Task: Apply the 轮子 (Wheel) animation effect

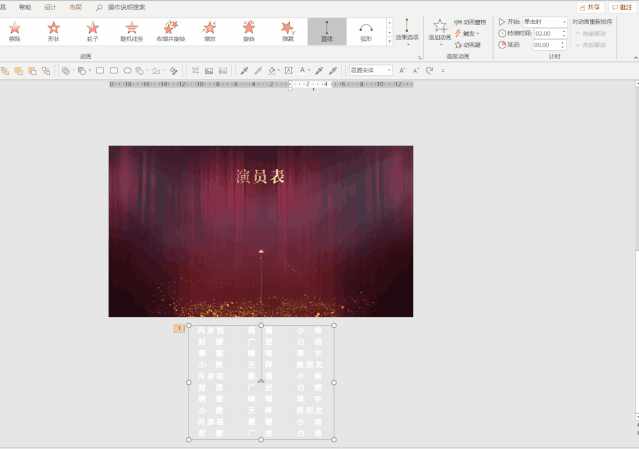Action: 93,31
